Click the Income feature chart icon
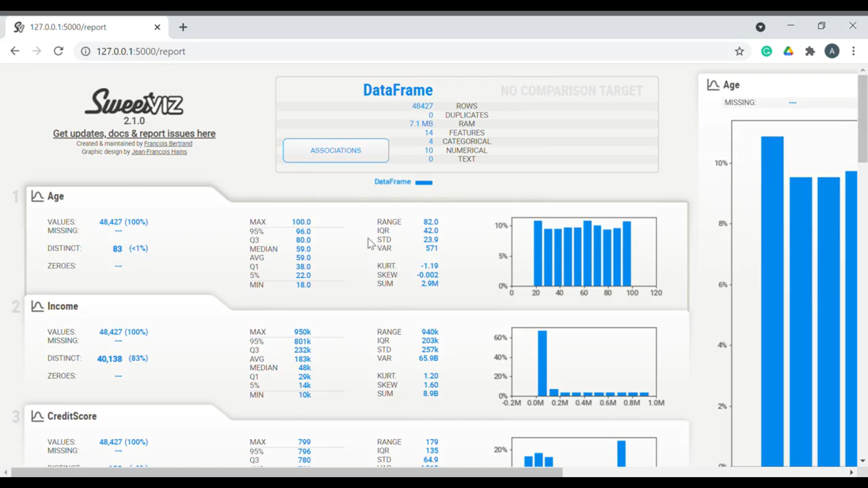This screenshot has width=868, height=488. 37,306
